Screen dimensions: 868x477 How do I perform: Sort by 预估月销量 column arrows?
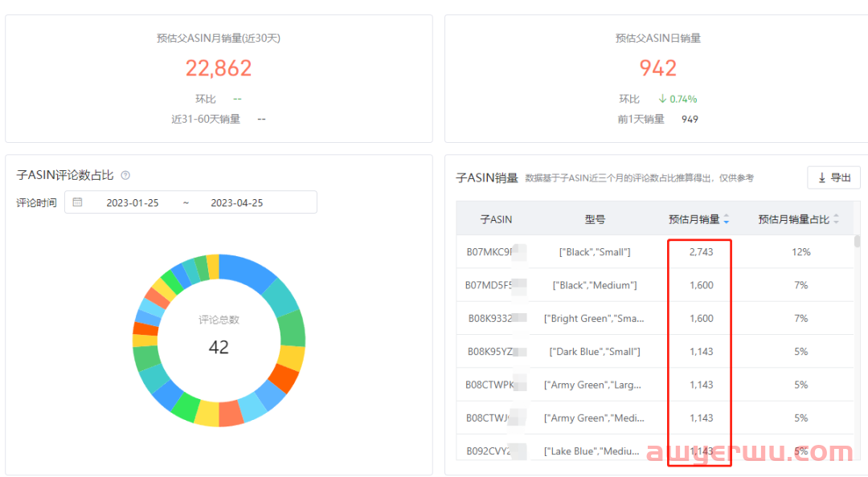(x=727, y=219)
